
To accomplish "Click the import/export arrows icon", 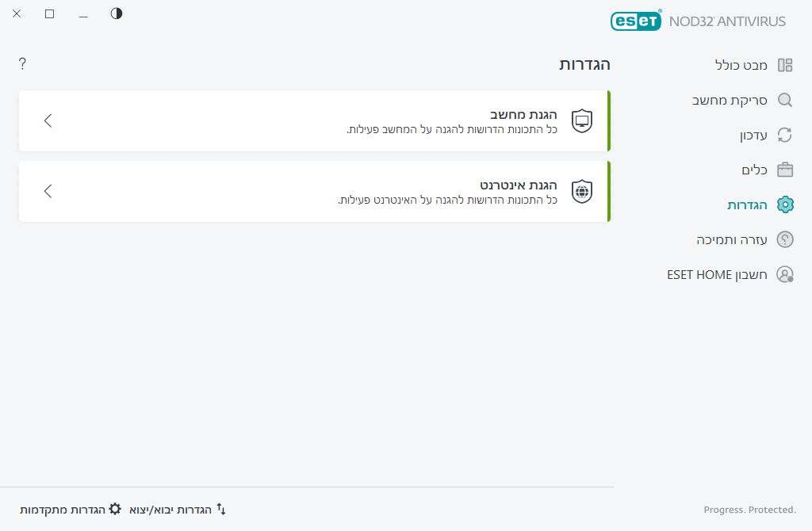I will (223, 509).
